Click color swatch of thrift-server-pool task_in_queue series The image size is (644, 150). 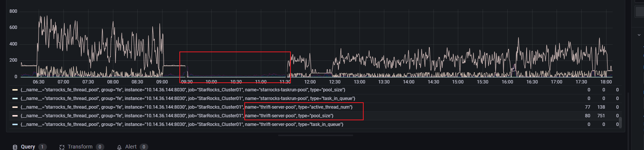(15, 124)
